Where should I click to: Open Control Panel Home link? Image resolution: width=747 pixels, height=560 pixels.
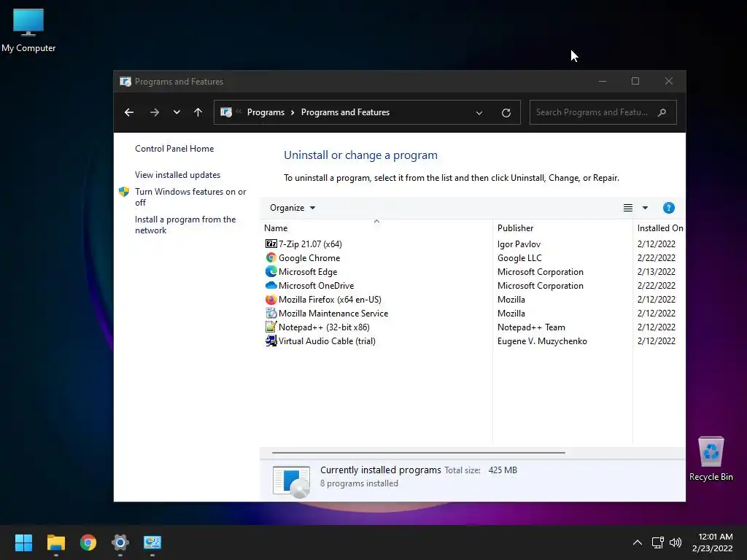pyautogui.click(x=174, y=149)
